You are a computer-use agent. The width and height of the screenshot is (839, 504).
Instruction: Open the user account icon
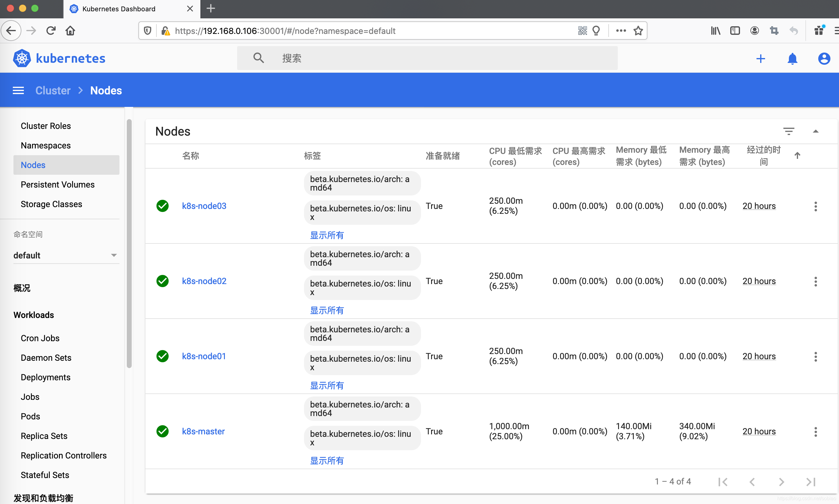824,58
